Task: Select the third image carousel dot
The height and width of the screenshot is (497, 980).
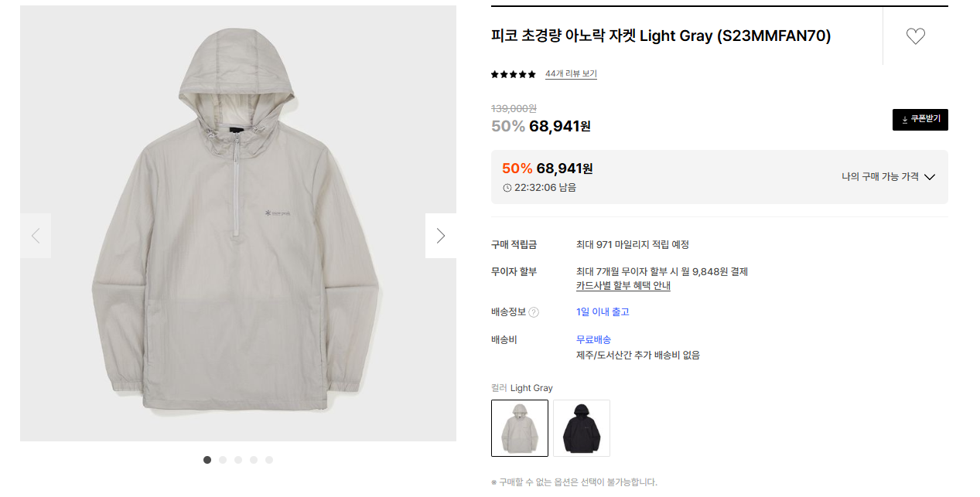Action: 238,460
